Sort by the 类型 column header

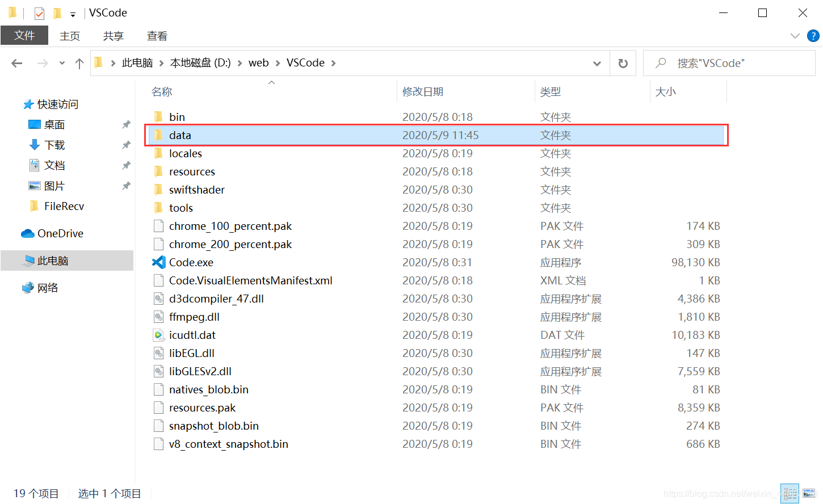coord(551,92)
